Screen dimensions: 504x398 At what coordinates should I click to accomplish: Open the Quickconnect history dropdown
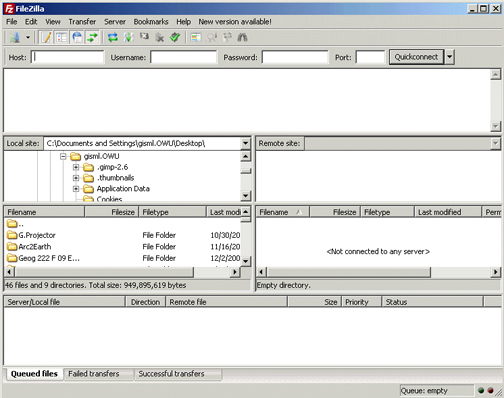[450, 57]
